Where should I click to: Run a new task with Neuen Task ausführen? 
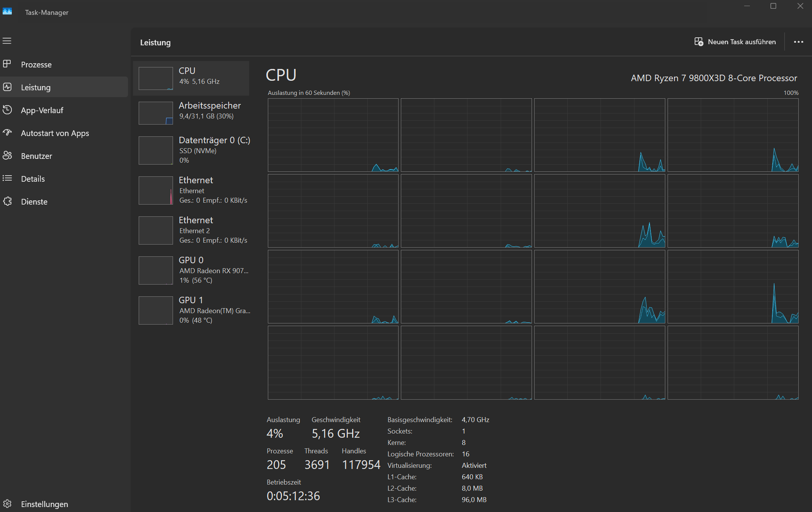coord(735,42)
